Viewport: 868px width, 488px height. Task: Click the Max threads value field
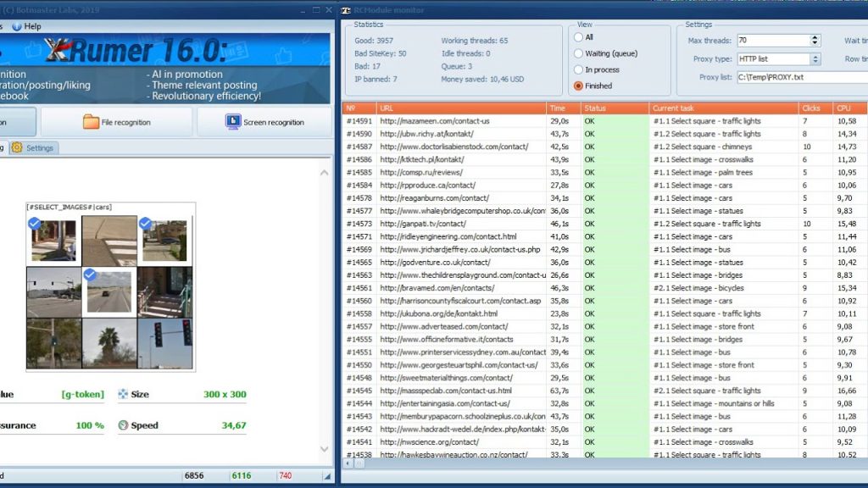coord(773,41)
